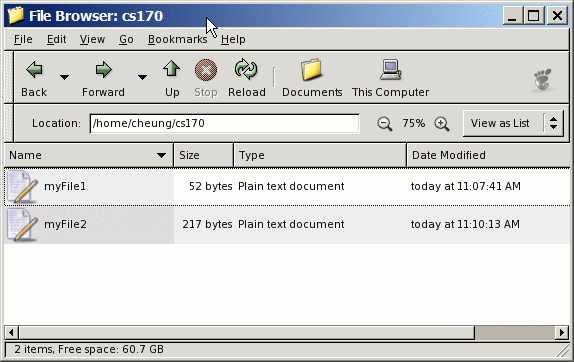Click the Location path field

click(225, 123)
